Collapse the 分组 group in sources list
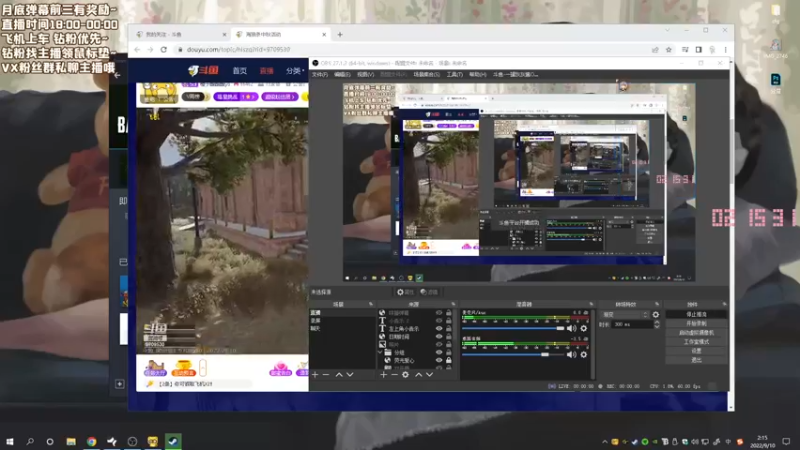 click(x=380, y=353)
